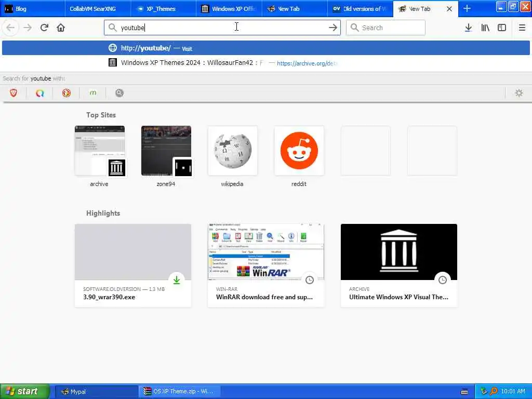The image size is (532, 399).
Task: Open the hamburger application menu
Action: pyautogui.click(x=522, y=28)
